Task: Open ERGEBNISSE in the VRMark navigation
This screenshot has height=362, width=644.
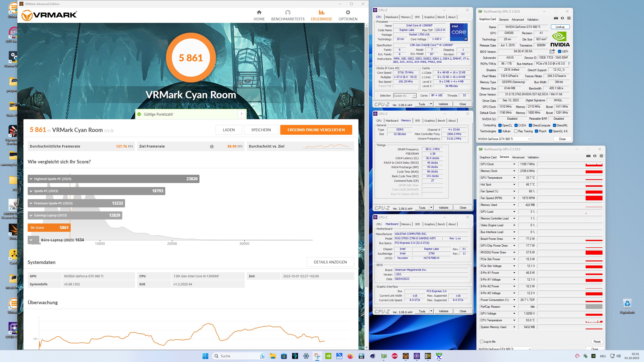Action: coord(321,15)
